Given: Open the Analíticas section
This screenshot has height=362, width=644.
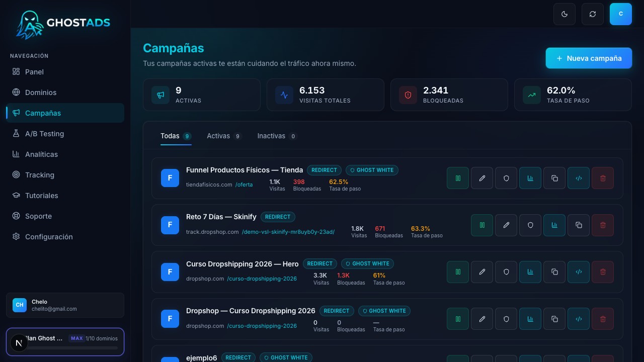Looking at the screenshot, I should tap(65, 154).
